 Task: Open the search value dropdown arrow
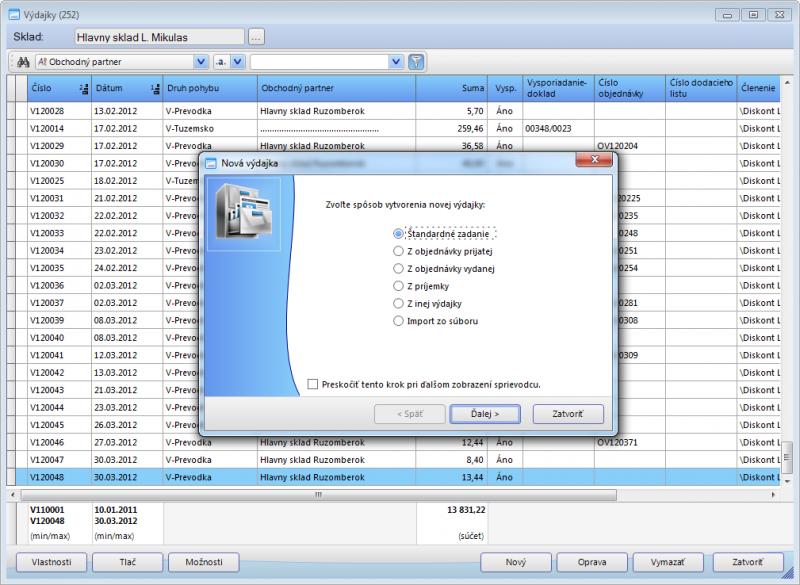click(396, 62)
